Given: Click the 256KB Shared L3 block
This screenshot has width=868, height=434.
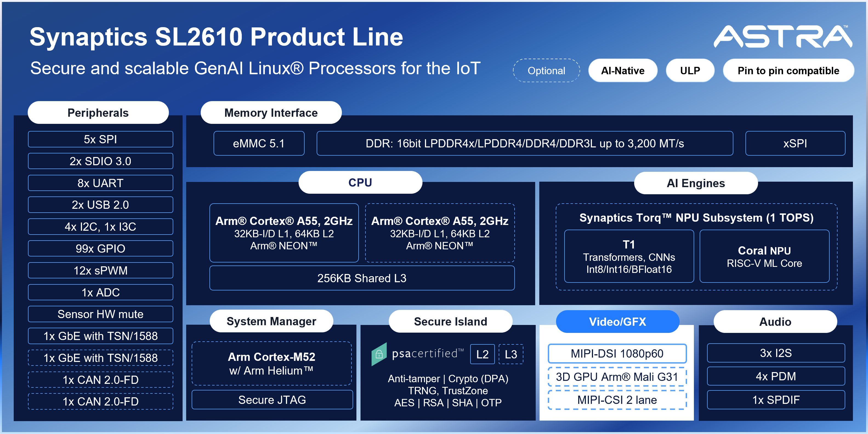Looking at the screenshot, I should tap(362, 278).
